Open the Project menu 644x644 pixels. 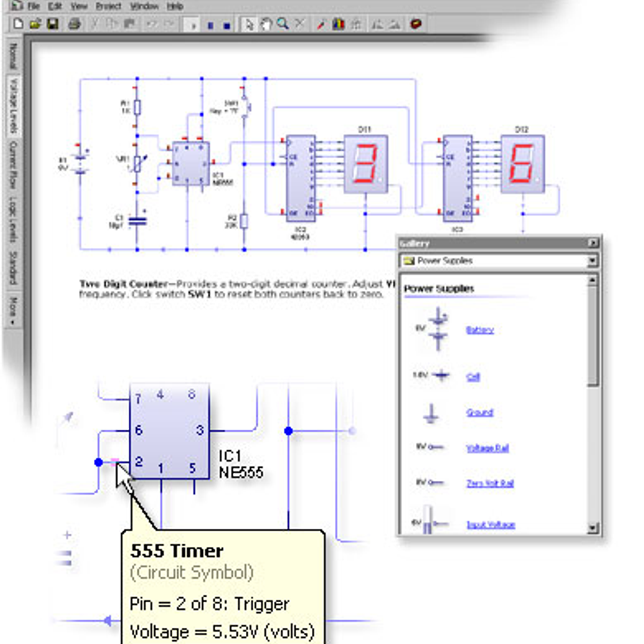(108, 6)
